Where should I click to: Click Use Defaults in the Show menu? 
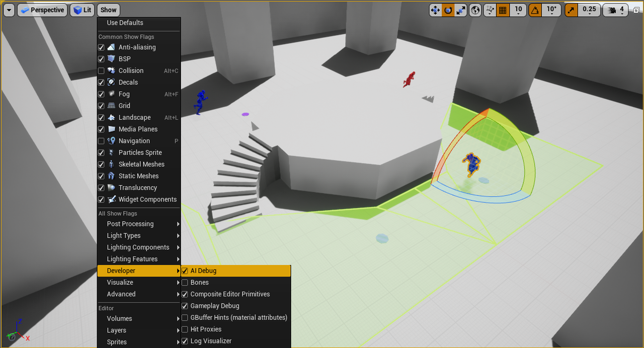coord(125,23)
